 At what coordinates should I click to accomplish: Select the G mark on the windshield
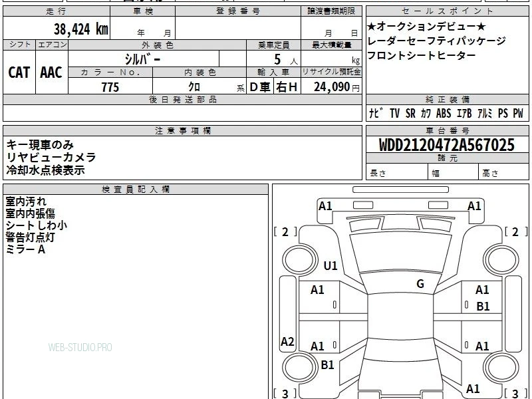pyautogui.click(x=420, y=284)
